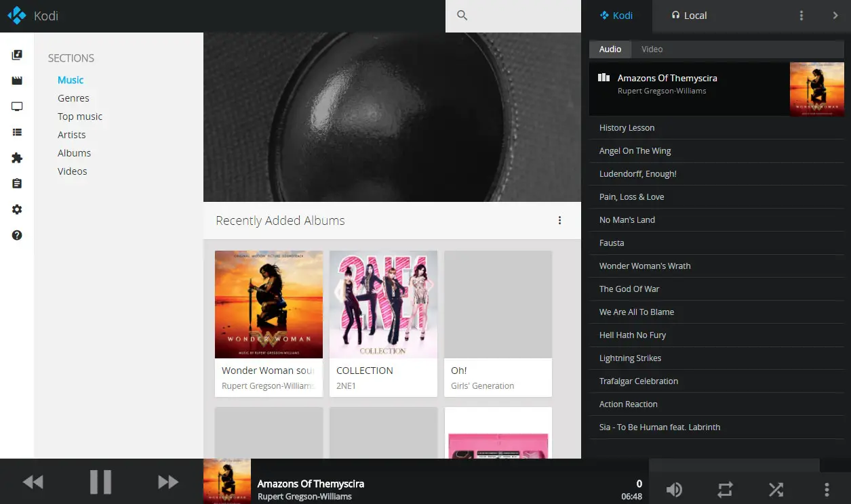Screen dimensions: 851x504
Task: Click the search input field
Action: pos(513,16)
